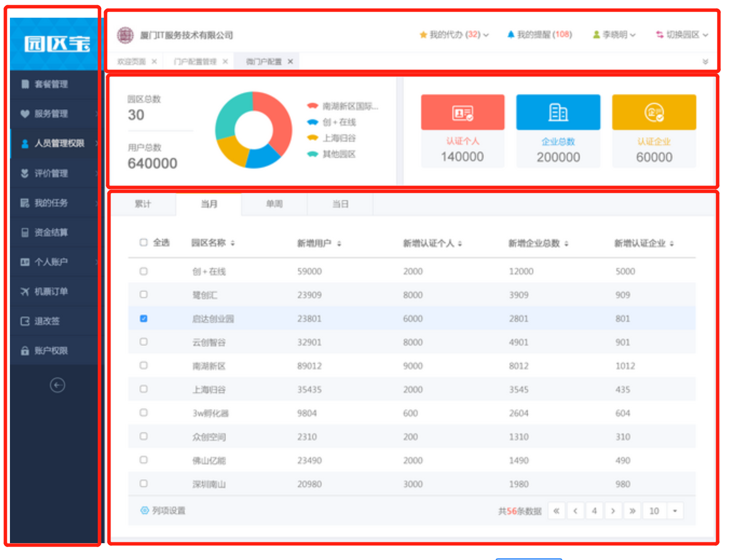742x560 pixels.
Task: Open 机票订单 in the sidebar
Action: [x=51, y=292]
